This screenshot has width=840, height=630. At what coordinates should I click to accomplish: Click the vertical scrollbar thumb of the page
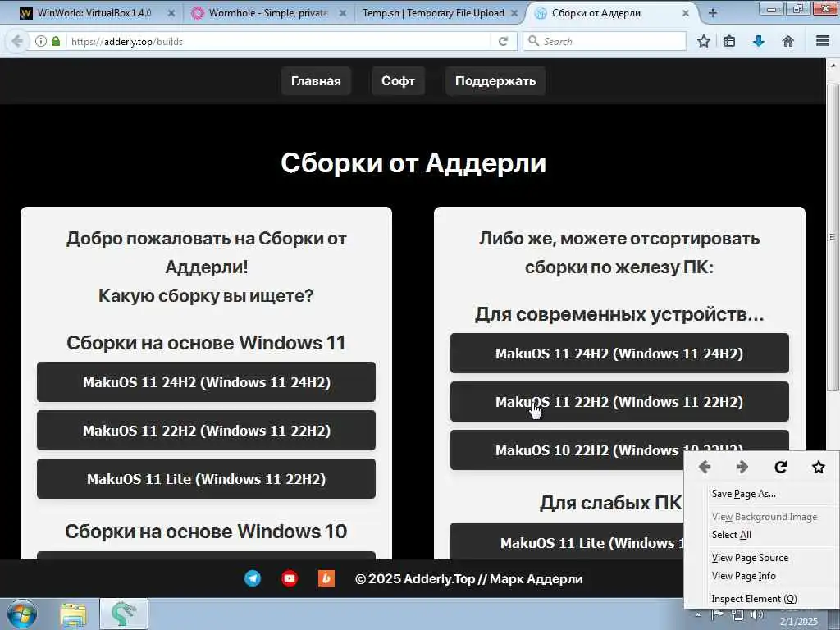[x=833, y=237]
